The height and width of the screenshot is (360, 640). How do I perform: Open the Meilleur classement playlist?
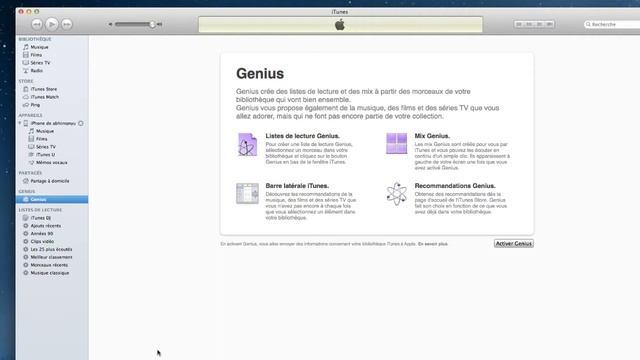[x=51, y=257]
